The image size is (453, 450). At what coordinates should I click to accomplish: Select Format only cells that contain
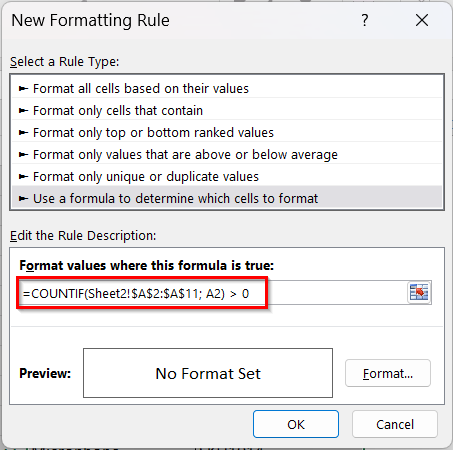click(x=227, y=111)
